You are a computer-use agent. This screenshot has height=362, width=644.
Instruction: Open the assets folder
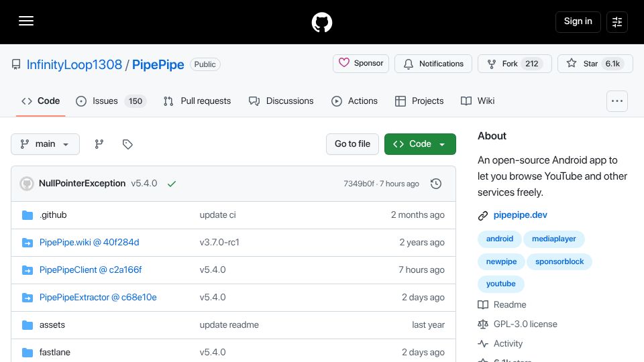point(52,325)
